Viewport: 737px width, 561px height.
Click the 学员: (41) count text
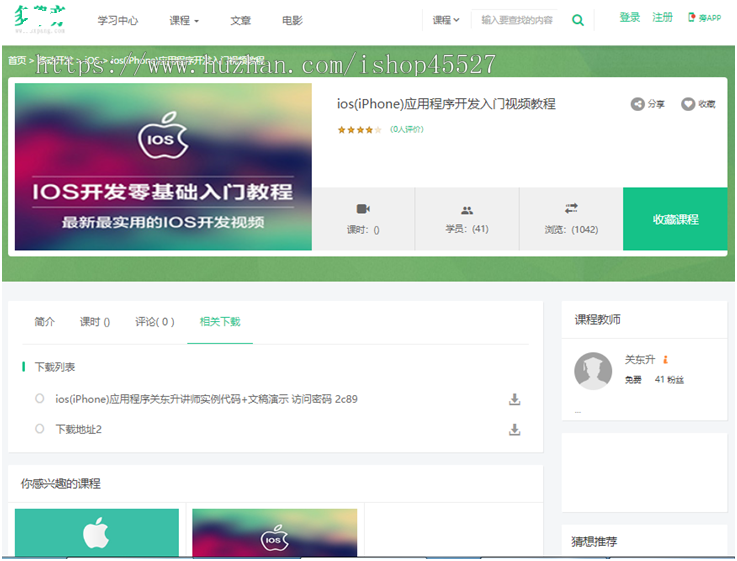(467, 229)
